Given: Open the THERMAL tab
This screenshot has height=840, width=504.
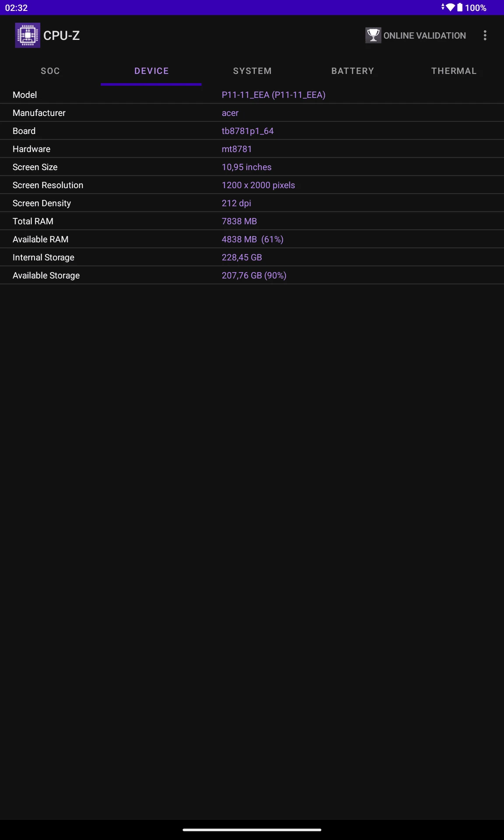Looking at the screenshot, I should (454, 71).
